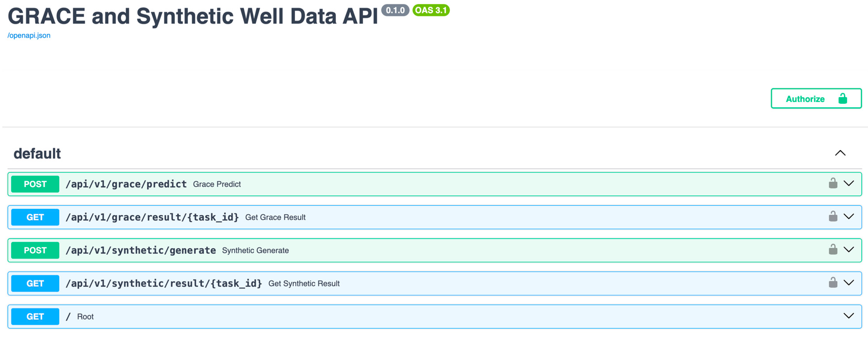Expand the GET synthetic result chevron
Image resolution: width=868 pixels, height=337 pixels.
(848, 283)
